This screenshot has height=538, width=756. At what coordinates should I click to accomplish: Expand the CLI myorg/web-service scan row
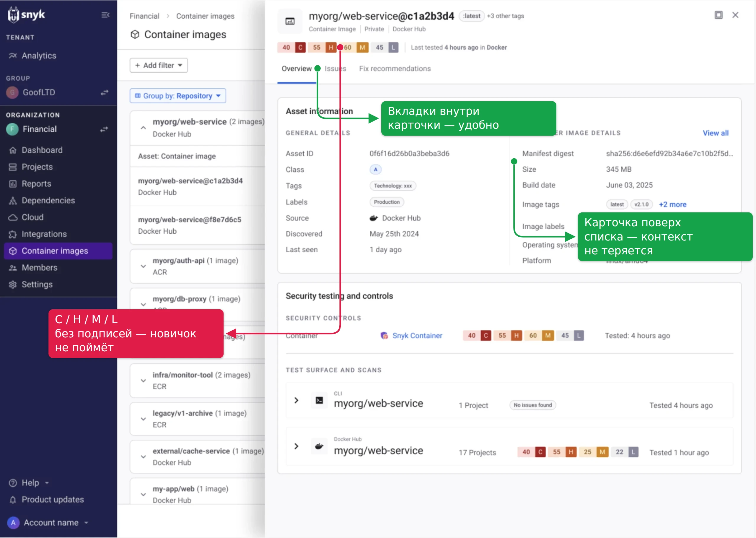296,401
